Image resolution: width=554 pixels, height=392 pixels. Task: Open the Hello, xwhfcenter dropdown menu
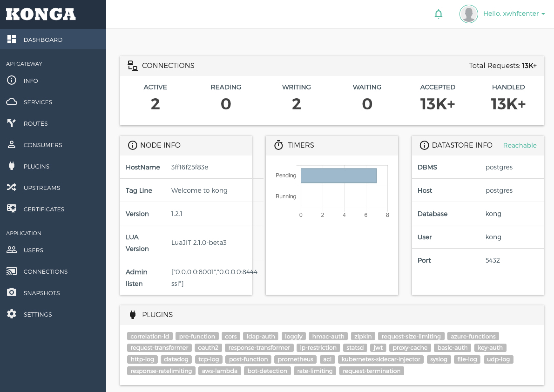point(514,14)
